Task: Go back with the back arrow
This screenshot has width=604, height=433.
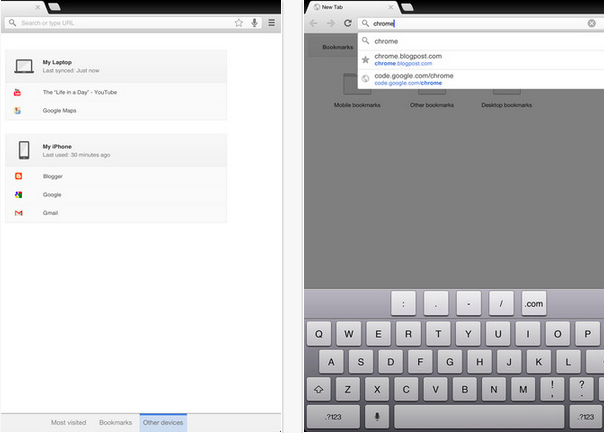Action: pyautogui.click(x=314, y=23)
